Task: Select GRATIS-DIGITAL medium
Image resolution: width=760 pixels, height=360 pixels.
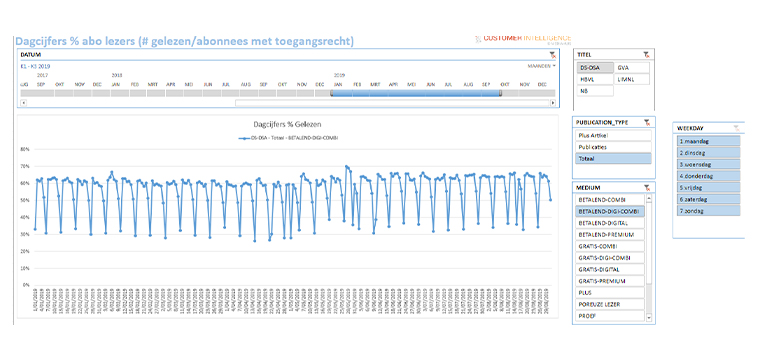Action: tap(610, 269)
